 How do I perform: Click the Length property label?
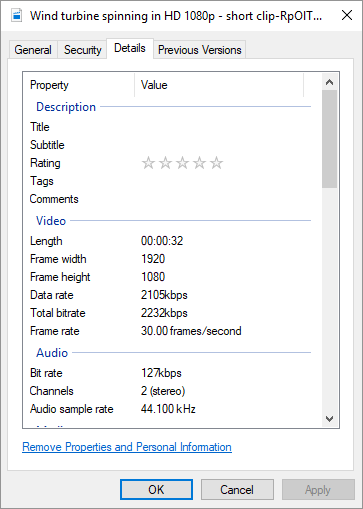click(x=46, y=241)
